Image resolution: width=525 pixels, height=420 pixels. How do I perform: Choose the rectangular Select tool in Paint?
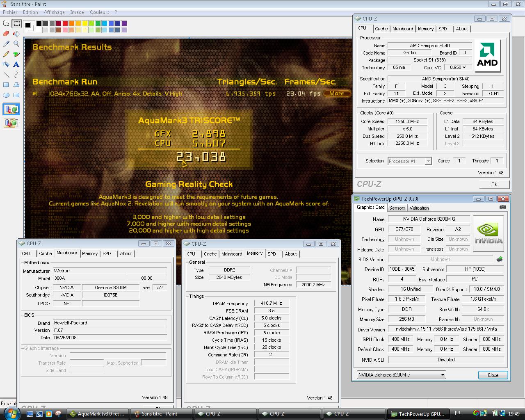point(16,23)
